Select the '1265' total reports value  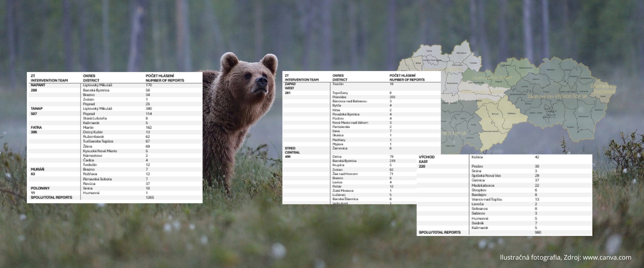[x=150, y=197]
